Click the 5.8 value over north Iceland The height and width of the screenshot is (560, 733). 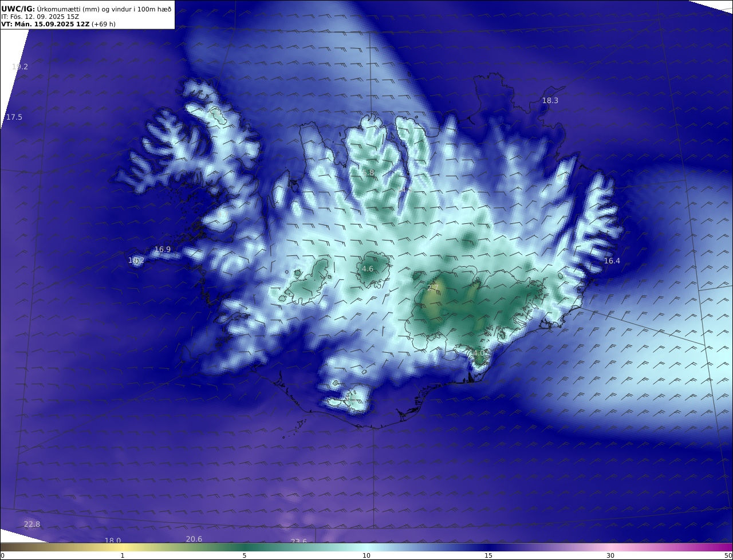click(368, 173)
